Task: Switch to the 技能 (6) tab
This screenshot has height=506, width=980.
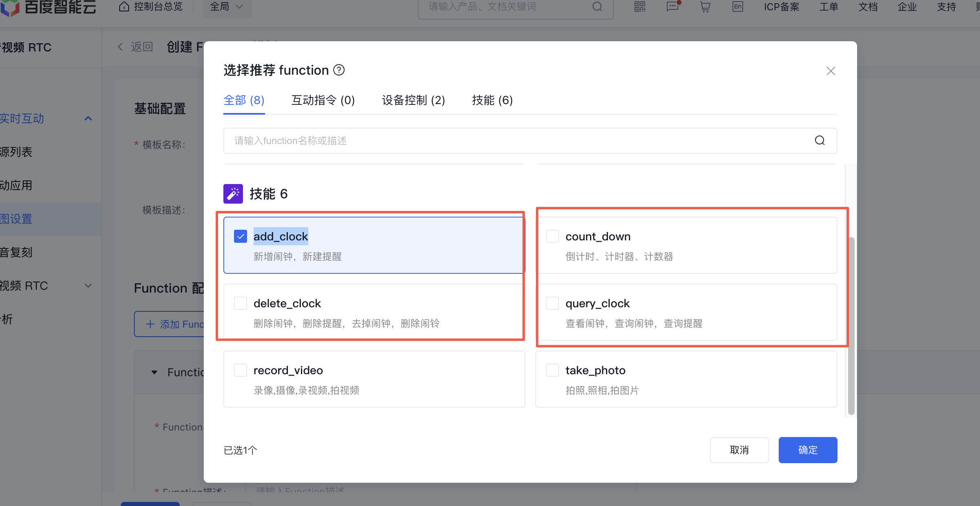Action: 492,100
